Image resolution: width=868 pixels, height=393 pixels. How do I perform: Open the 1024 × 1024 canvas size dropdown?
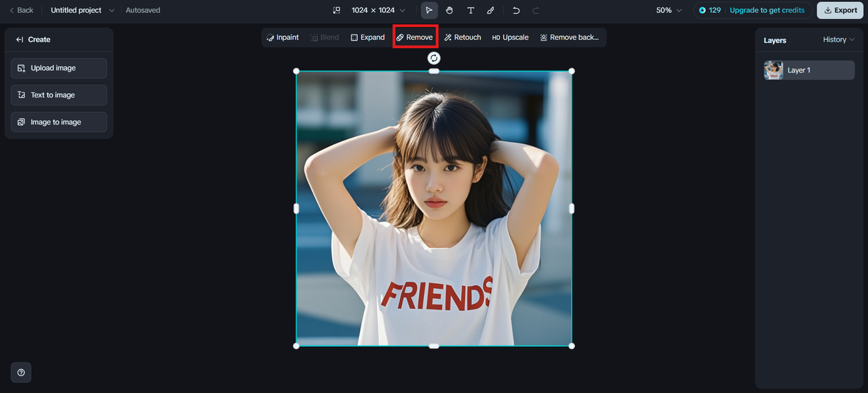[378, 10]
